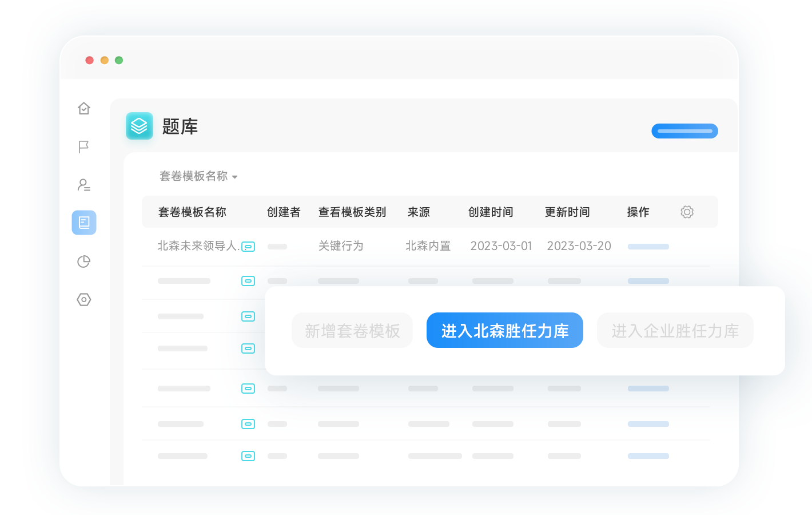Select the user profile sidebar icon

tap(84, 185)
